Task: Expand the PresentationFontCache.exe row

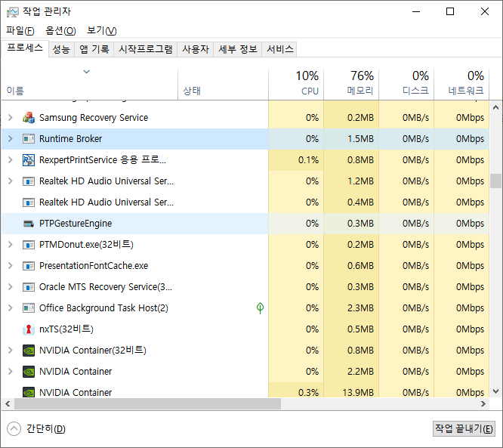Action: [11, 266]
